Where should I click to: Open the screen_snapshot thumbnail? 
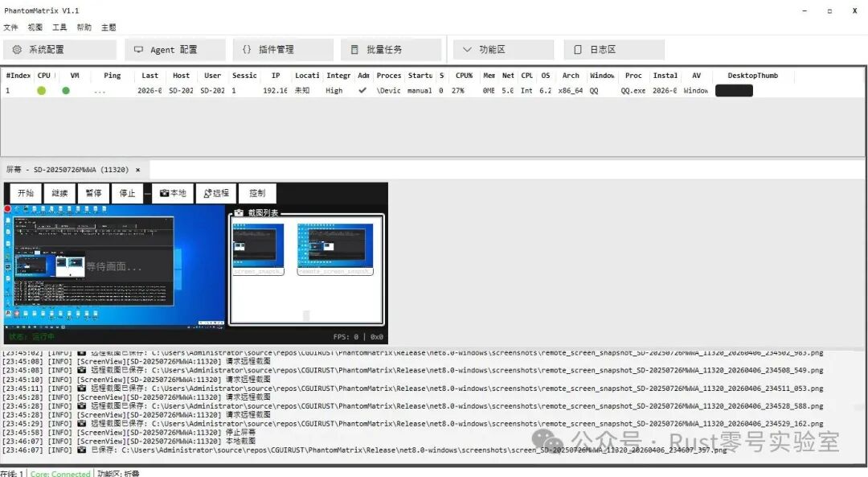[x=258, y=249]
